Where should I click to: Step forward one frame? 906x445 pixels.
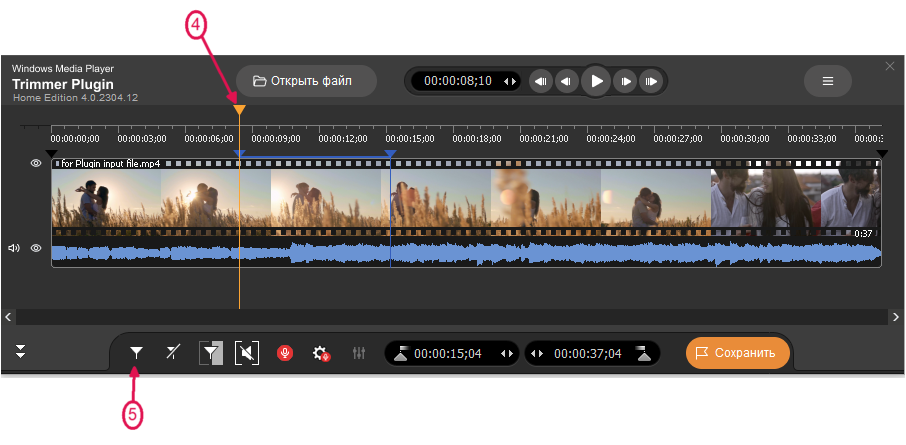click(626, 81)
